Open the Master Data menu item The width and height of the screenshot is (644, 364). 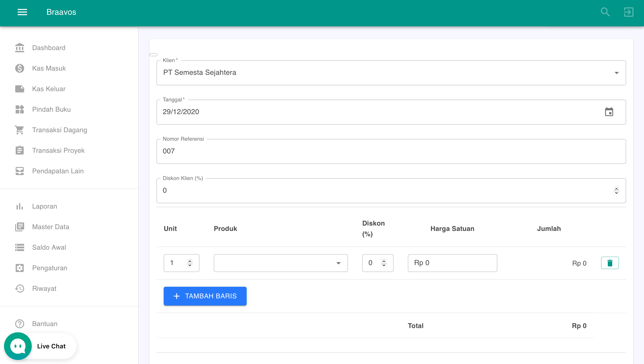click(51, 227)
